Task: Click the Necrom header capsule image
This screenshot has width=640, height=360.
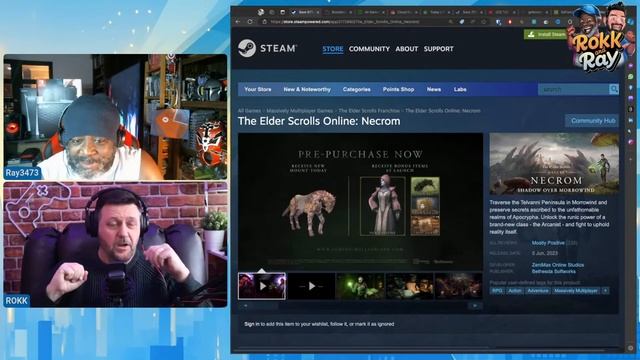Action: click(554, 164)
